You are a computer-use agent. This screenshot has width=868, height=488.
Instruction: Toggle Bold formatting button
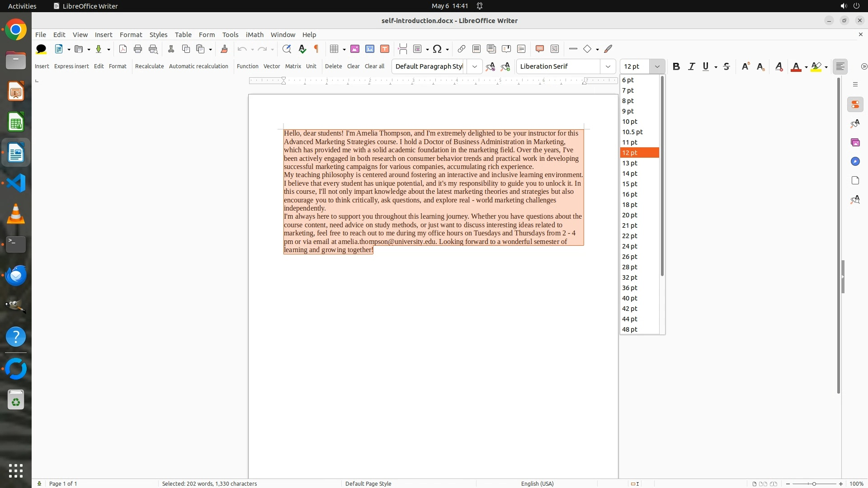(x=676, y=66)
